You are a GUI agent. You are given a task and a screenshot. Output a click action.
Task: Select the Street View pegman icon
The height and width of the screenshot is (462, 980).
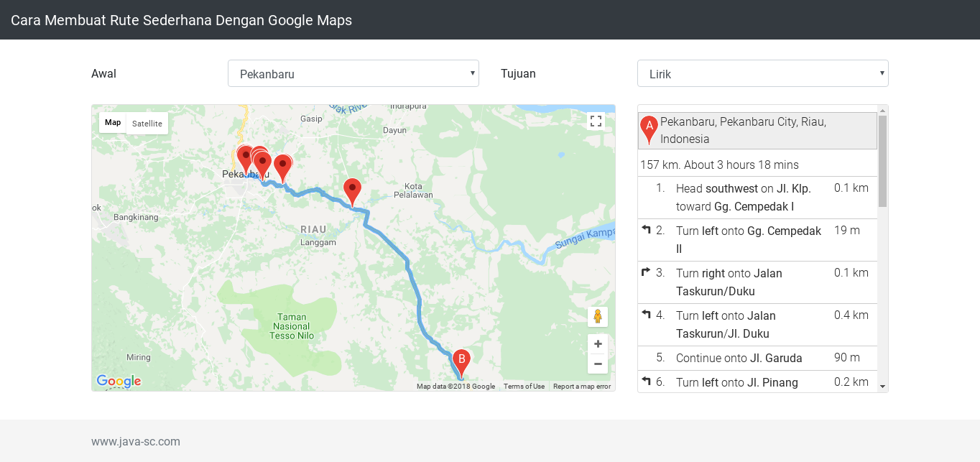point(597,316)
